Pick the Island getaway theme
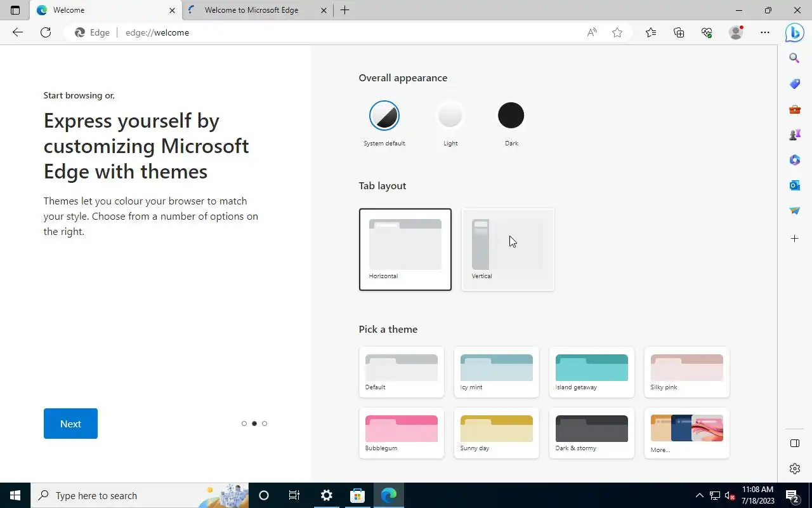The image size is (812, 508). click(592, 372)
